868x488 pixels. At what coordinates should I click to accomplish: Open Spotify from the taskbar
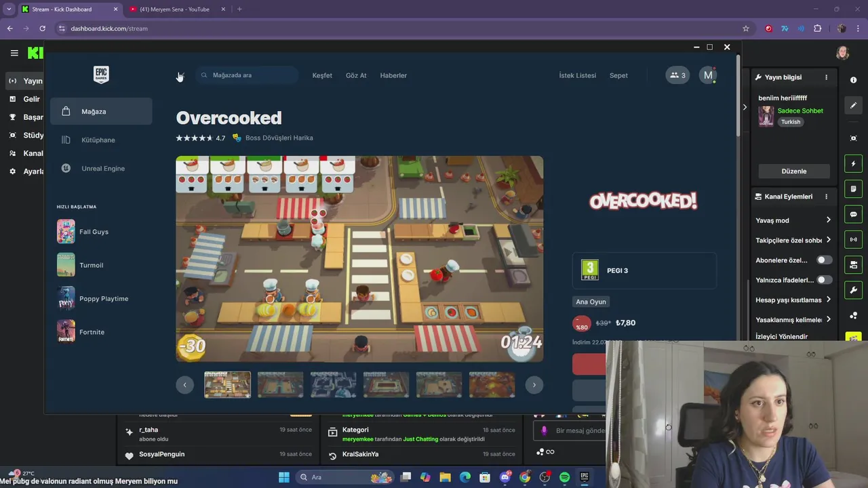click(565, 477)
